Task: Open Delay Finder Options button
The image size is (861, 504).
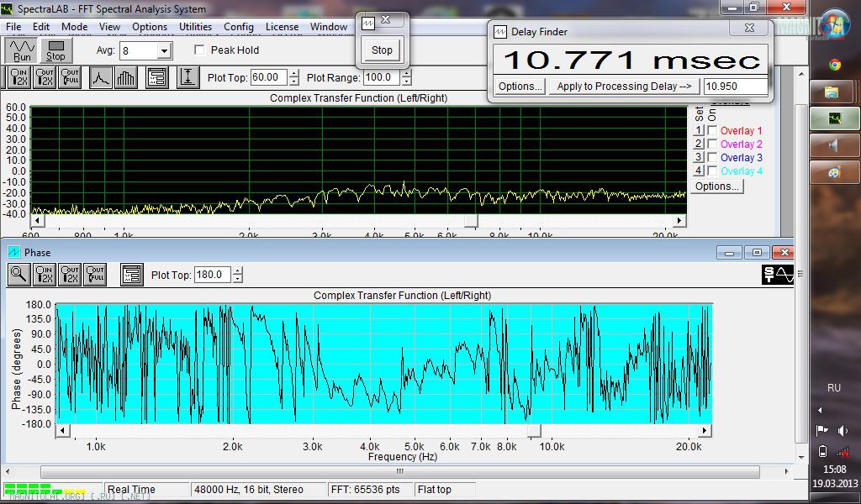Action: coord(520,87)
